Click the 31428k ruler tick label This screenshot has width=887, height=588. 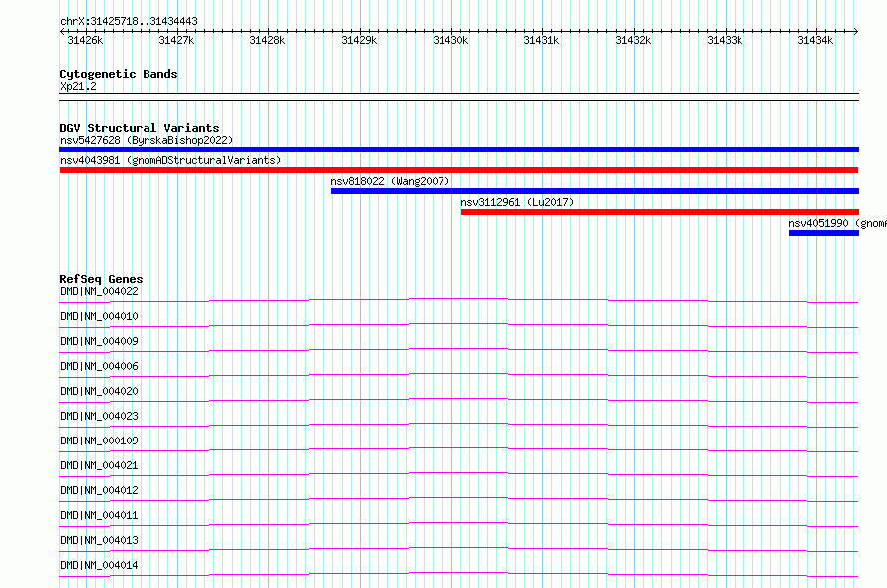pos(267,40)
